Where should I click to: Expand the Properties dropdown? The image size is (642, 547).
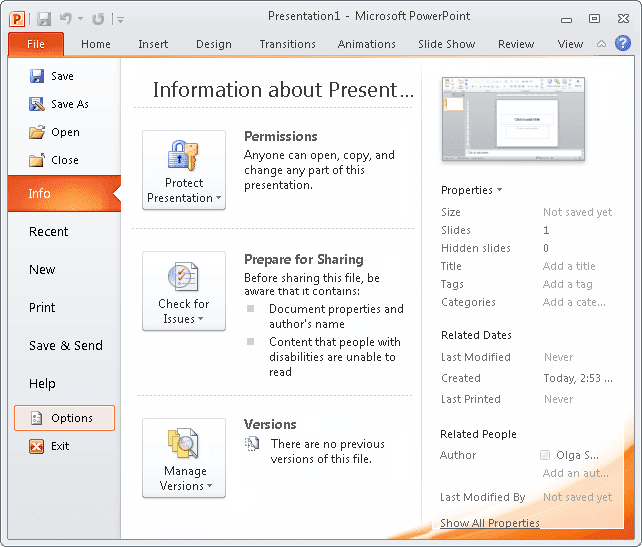point(471,190)
